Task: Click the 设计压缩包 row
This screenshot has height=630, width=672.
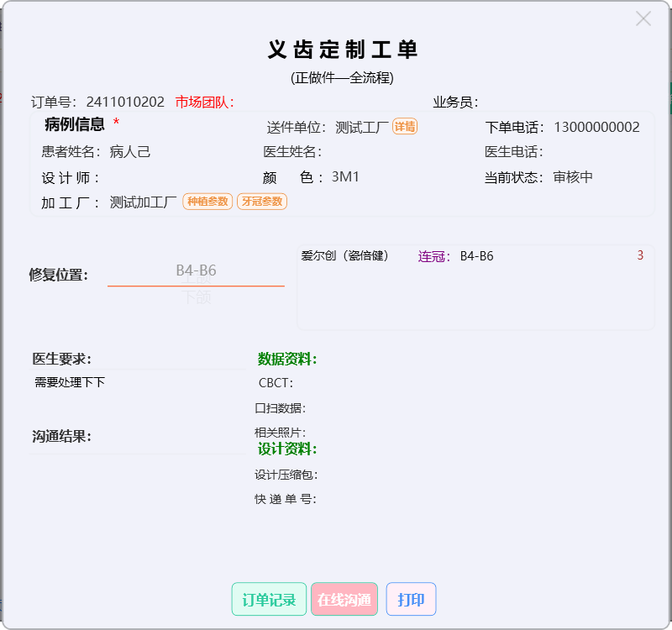Action: tap(286, 475)
